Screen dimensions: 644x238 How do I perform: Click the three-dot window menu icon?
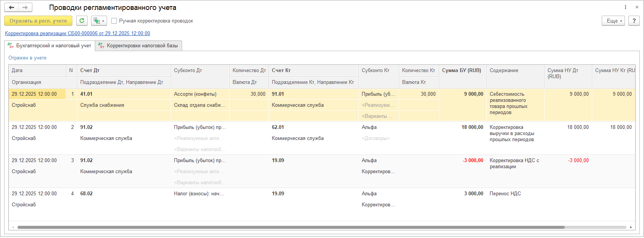tap(625, 7)
